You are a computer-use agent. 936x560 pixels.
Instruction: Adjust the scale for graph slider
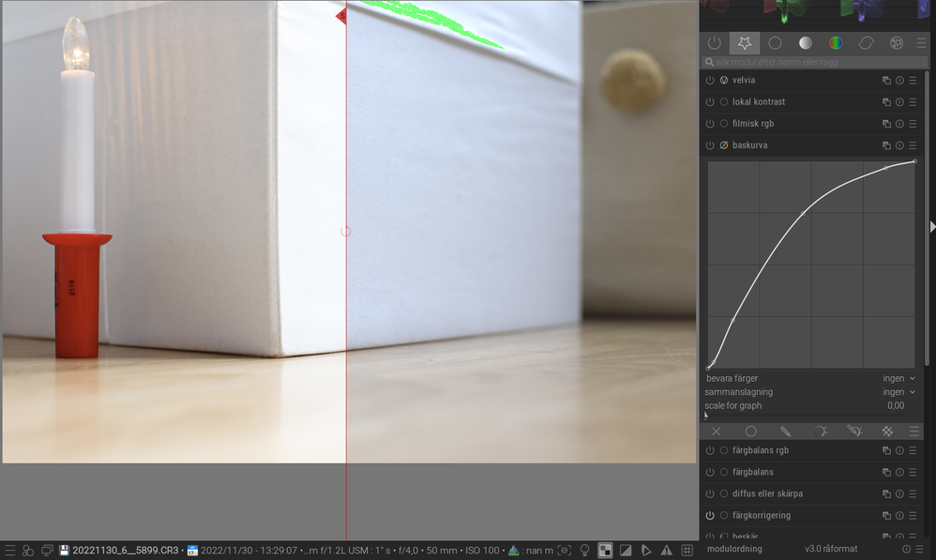point(807,406)
